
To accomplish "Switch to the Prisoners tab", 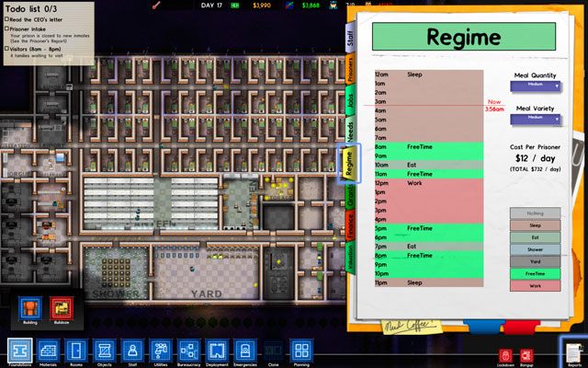I will (350, 69).
